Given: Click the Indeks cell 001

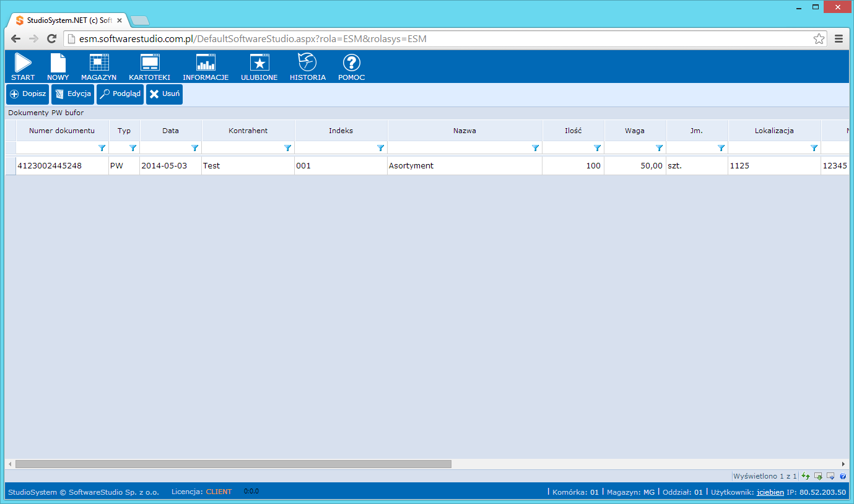Looking at the screenshot, I should pos(341,166).
